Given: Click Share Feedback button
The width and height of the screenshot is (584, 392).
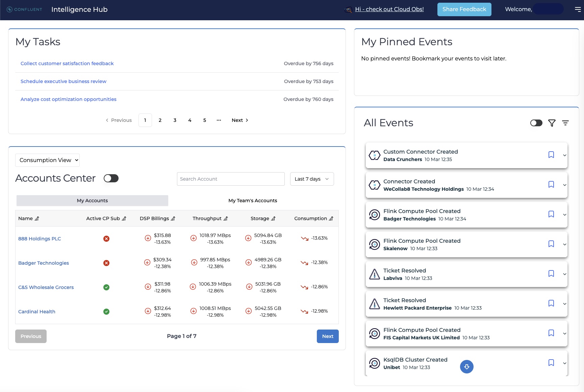Looking at the screenshot, I should coord(464,9).
